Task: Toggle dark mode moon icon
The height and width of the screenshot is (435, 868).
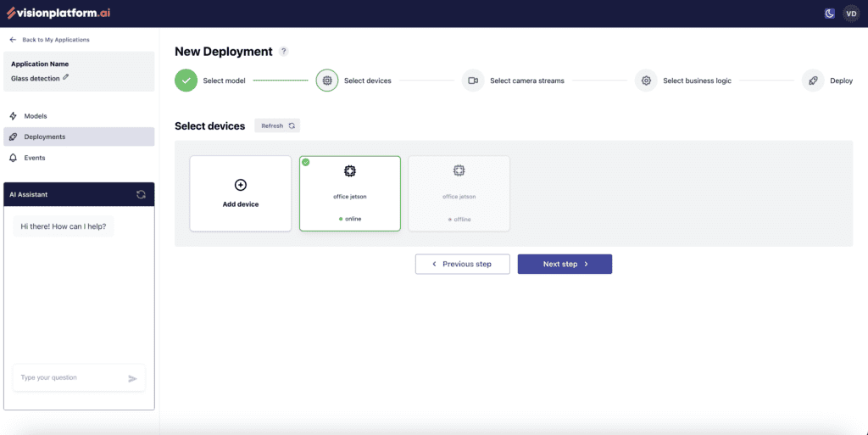Action: point(829,14)
